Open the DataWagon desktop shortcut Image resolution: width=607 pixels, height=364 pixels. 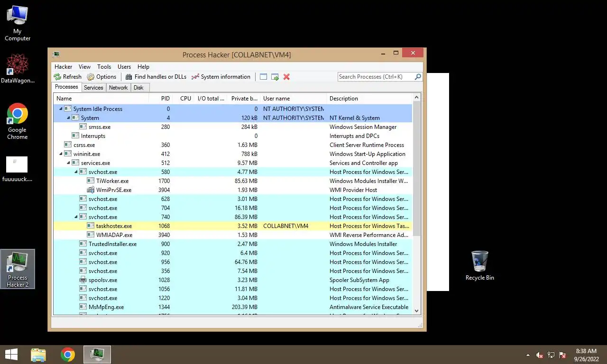coord(18,69)
